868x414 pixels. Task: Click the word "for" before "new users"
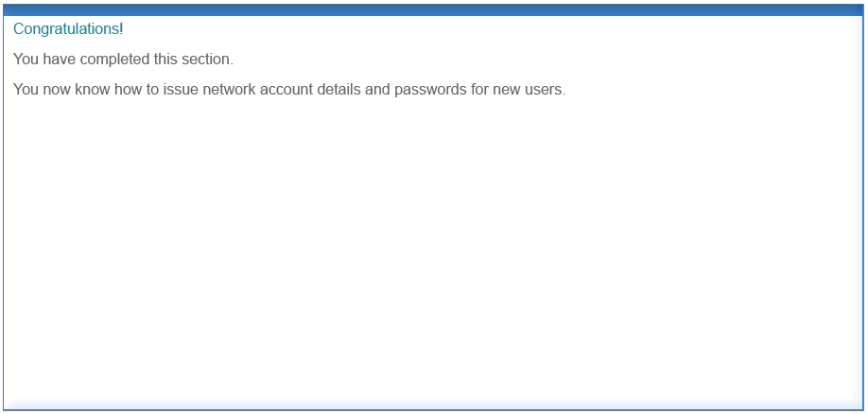[x=480, y=90]
